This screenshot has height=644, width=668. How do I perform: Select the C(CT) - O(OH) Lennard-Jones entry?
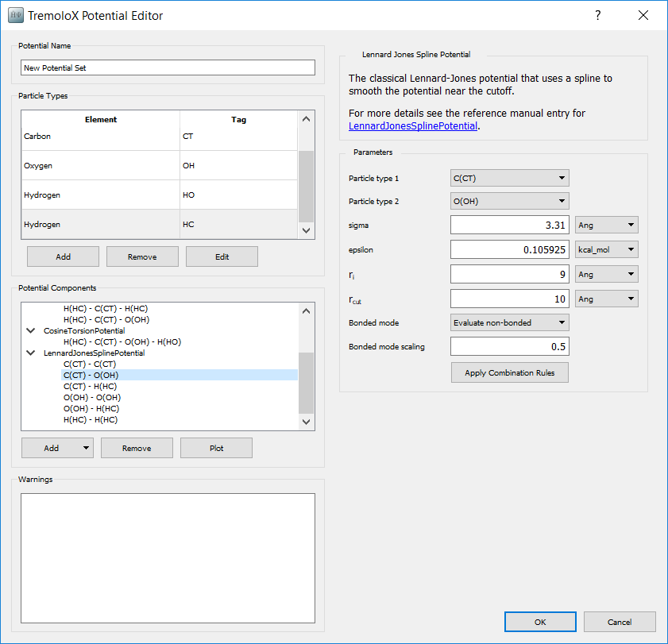pyautogui.click(x=180, y=376)
